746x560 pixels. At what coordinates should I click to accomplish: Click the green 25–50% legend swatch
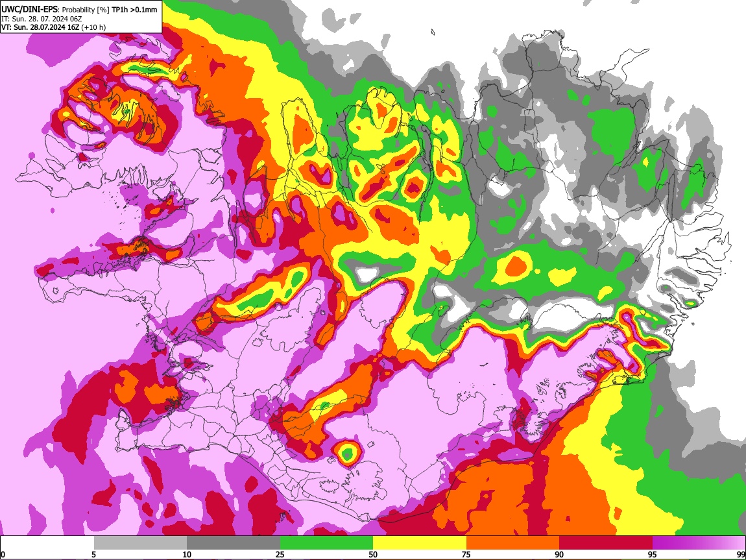tap(326, 543)
